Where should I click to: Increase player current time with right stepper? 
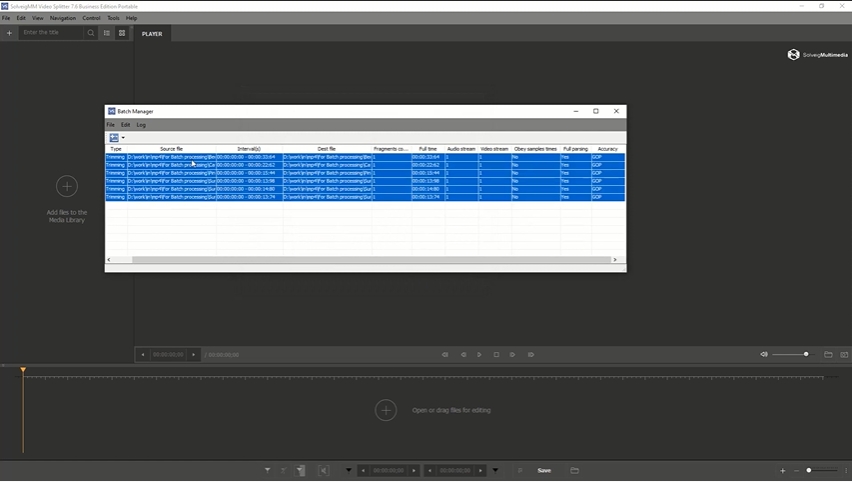pos(193,355)
